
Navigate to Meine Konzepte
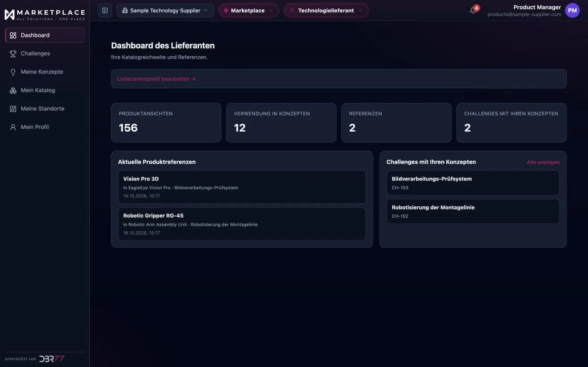(45, 72)
